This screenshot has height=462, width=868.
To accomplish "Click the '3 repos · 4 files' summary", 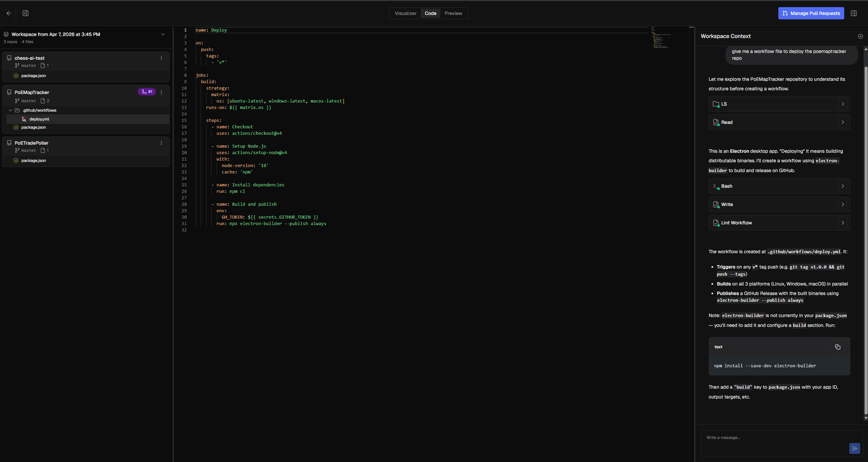I will click(18, 42).
